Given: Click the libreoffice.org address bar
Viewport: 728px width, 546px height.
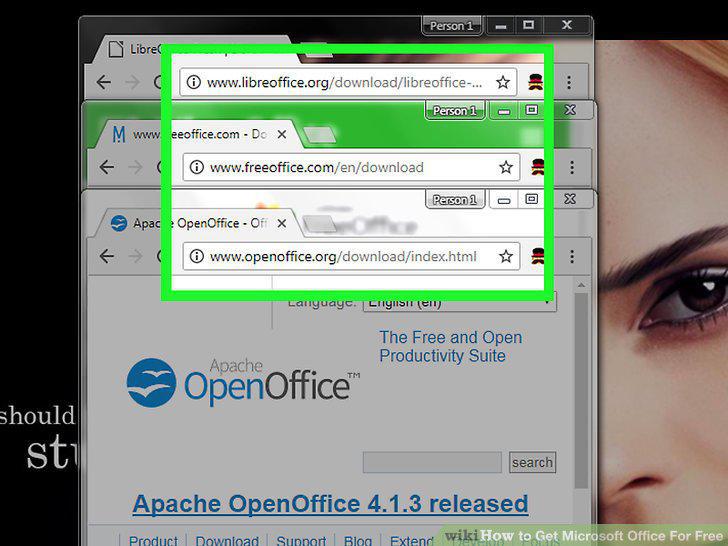Looking at the screenshot, I should (348, 83).
